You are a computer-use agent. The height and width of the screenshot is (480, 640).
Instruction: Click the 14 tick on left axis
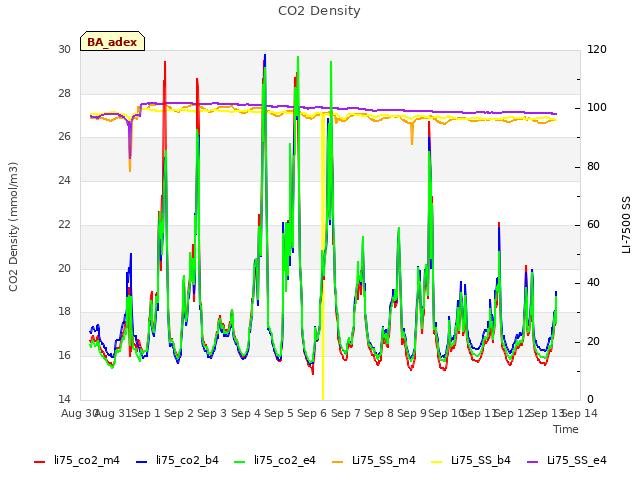(x=64, y=399)
